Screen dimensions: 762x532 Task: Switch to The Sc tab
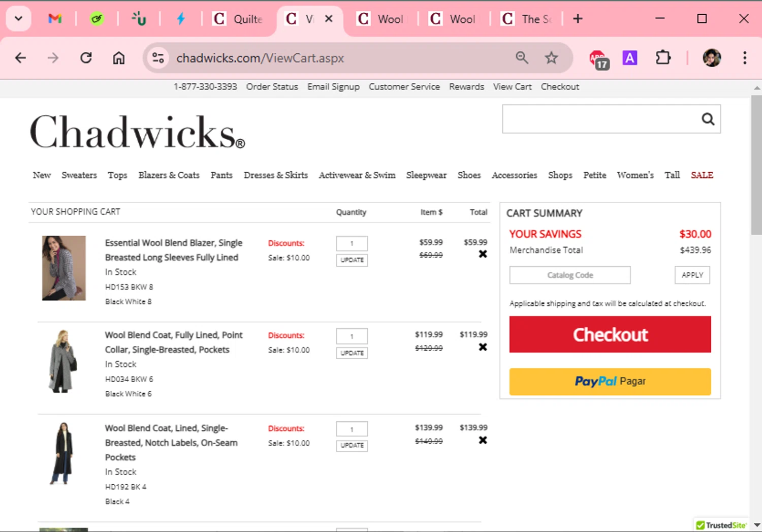pyautogui.click(x=526, y=19)
